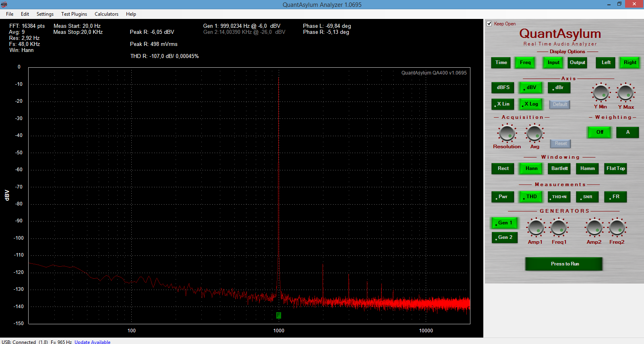Select Rect windowing
Image resolution: width=644 pixels, height=344 pixels.
point(503,168)
